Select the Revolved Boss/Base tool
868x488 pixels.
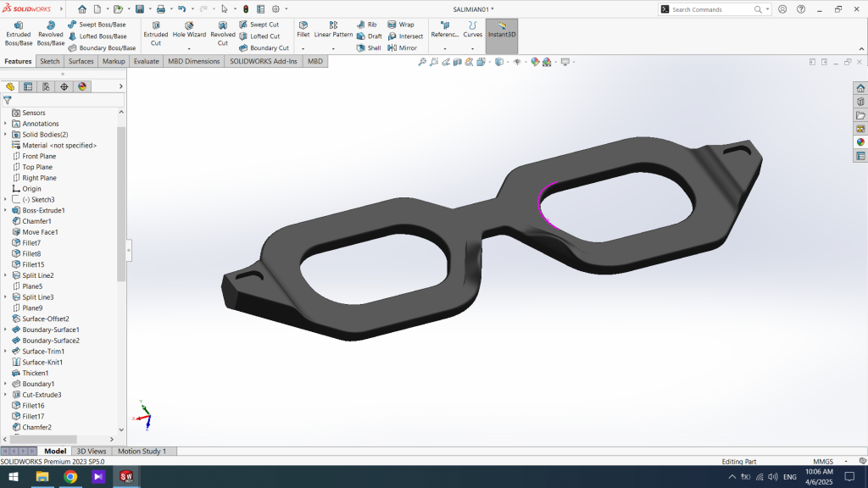pos(50,34)
